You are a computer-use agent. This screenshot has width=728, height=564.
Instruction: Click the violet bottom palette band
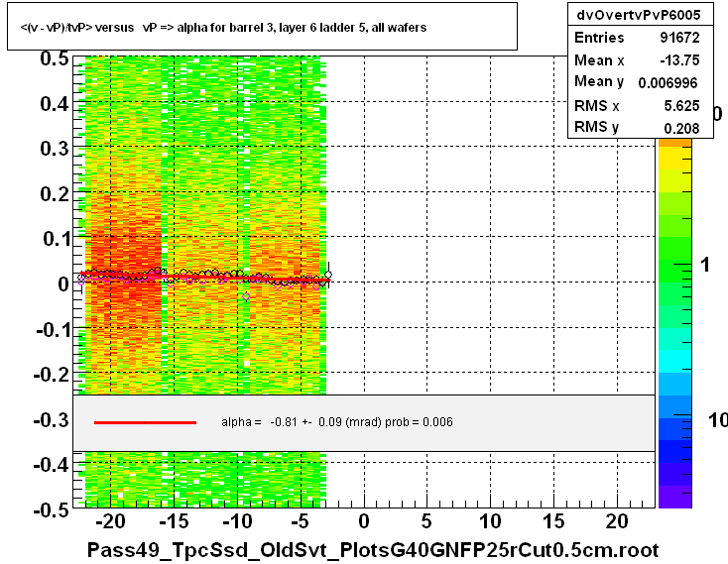click(x=675, y=497)
